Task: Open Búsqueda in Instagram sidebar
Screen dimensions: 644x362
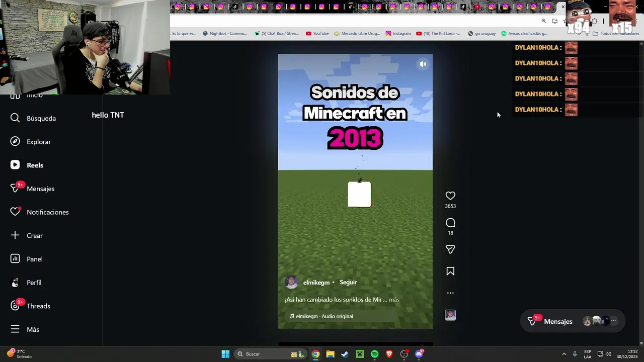Action: (33, 118)
